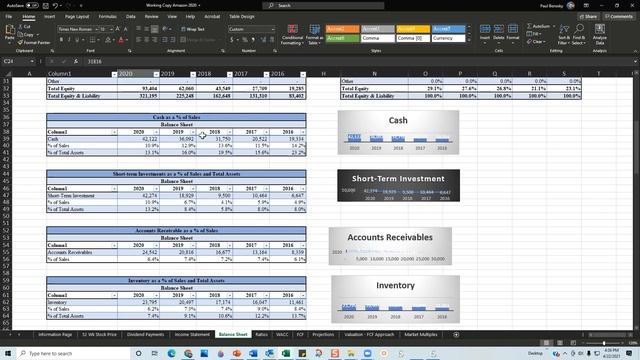The image size is (640, 360).
Task: Click the Fill button in Editing
Action: pyautogui.click(x=534, y=34)
